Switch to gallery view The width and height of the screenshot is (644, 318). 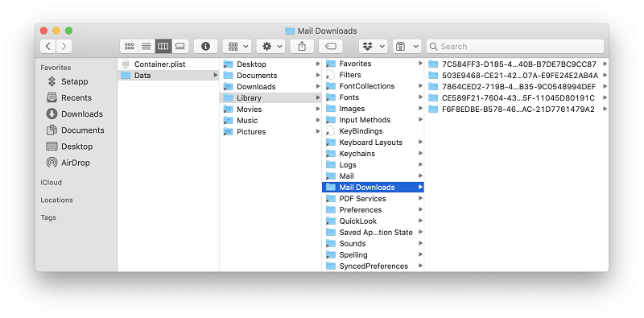[x=180, y=47]
